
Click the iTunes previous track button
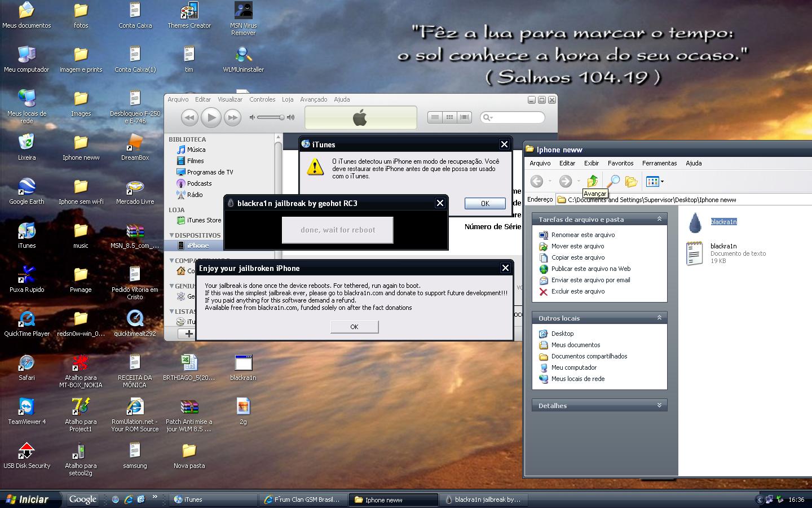tap(189, 117)
